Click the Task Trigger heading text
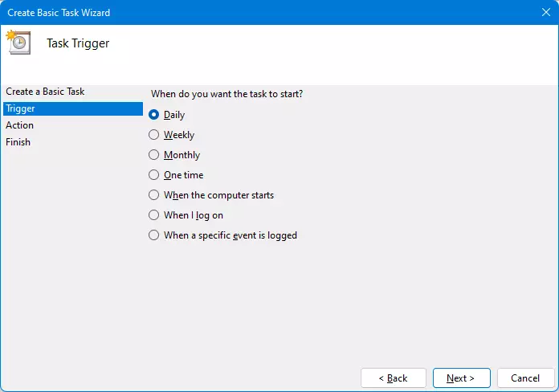This screenshot has height=392, width=559. click(x=78, y=43)
